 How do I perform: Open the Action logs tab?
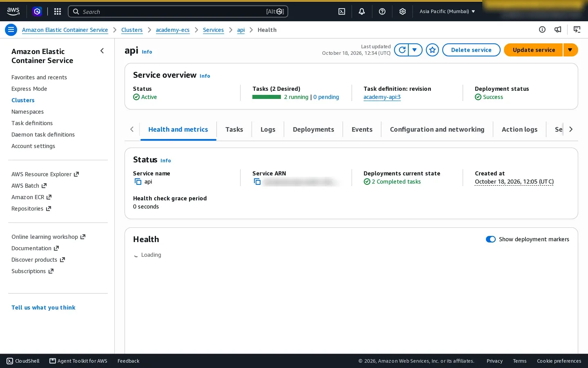tap(519, 130)
